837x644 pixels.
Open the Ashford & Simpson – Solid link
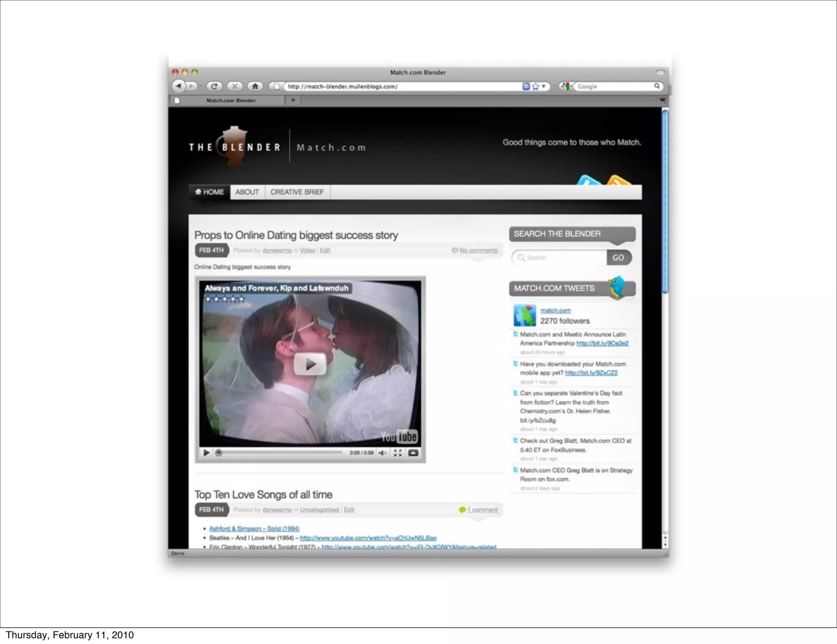point(254,529)
